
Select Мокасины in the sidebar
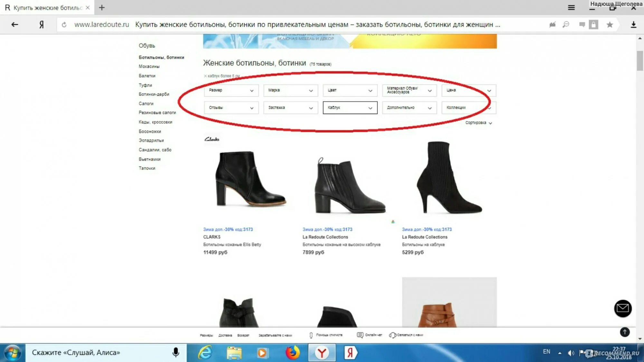pyautogui.click(x=149, y=67)
